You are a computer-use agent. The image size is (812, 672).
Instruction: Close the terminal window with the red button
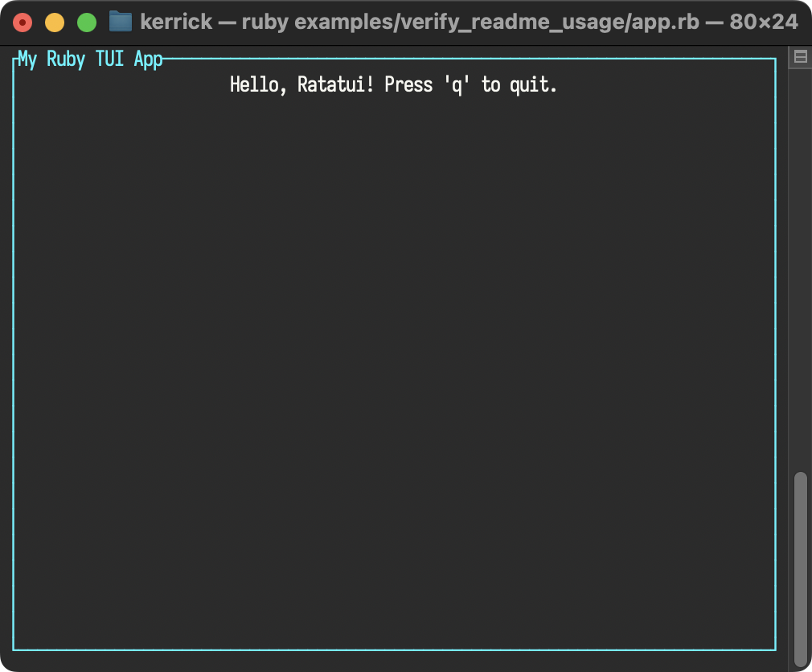coord(23,23)
